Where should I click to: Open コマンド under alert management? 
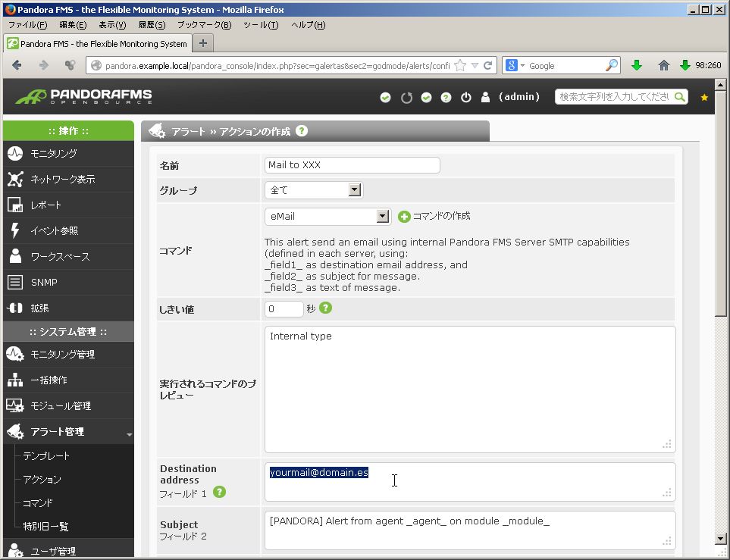pyautogui.click(x=38, y=502)
